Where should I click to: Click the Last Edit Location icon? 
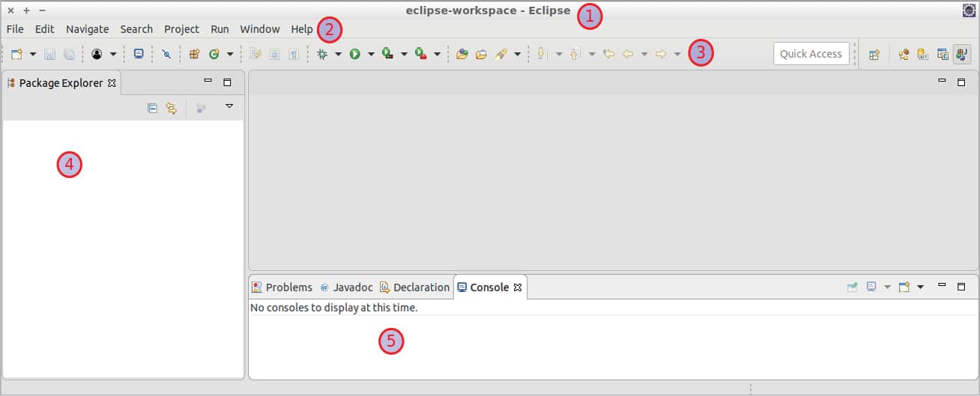tap(609, 54)
